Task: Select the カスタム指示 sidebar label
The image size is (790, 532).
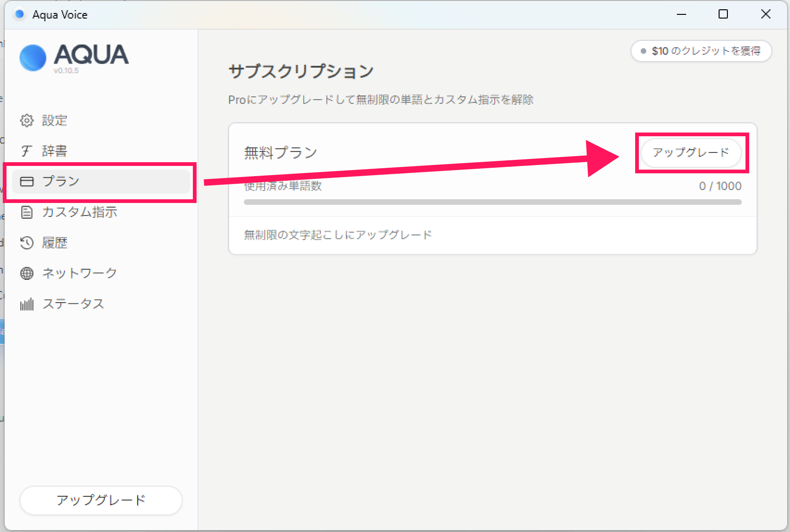Action: 79,212
